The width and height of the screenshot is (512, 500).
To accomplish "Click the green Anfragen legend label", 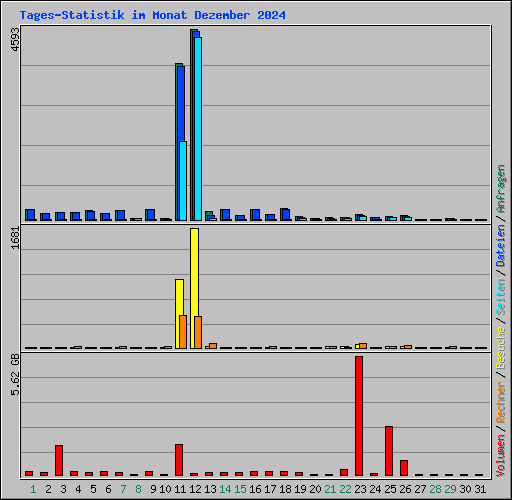I will 501,189.
